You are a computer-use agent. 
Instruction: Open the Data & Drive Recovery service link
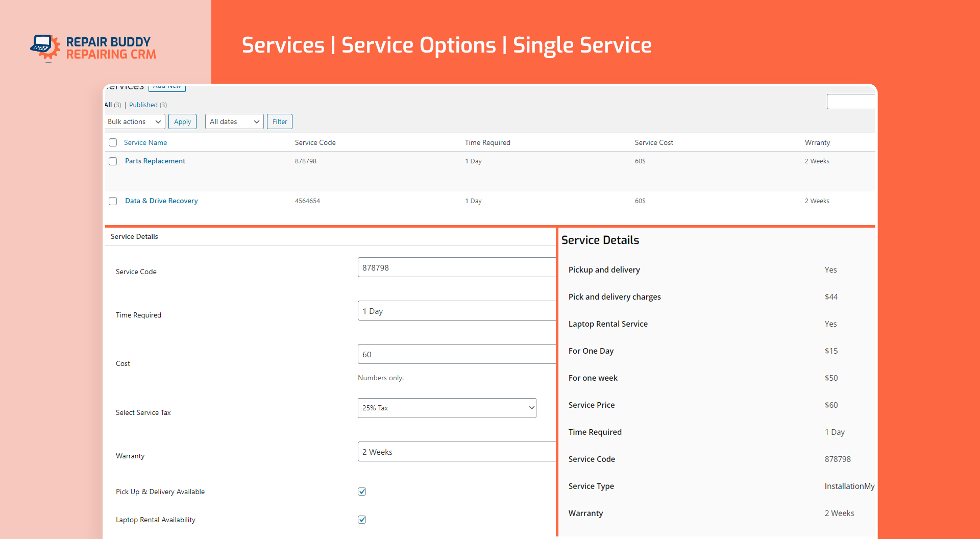click(161, 201)
